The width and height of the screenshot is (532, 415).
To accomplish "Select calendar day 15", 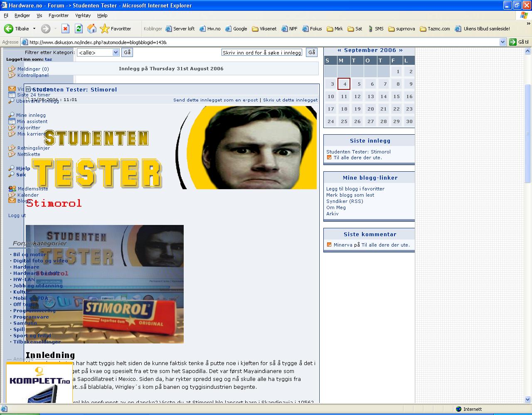I will (x=397, y=96).
